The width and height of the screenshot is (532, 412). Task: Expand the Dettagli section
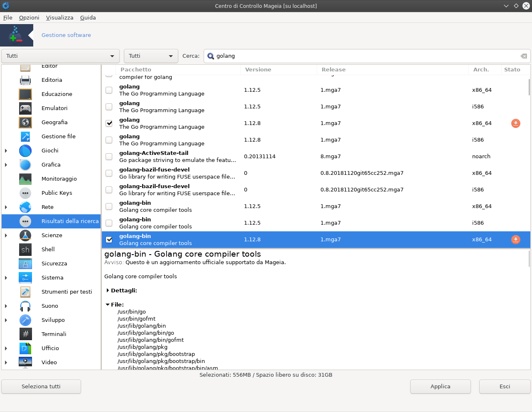click(x=108, y=291)
